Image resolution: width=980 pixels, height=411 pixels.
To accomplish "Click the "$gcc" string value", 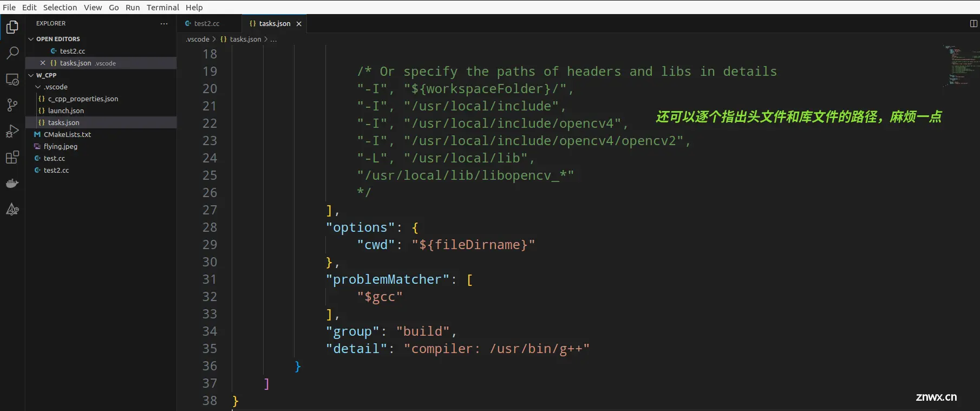I will click(x=380, y=297).
